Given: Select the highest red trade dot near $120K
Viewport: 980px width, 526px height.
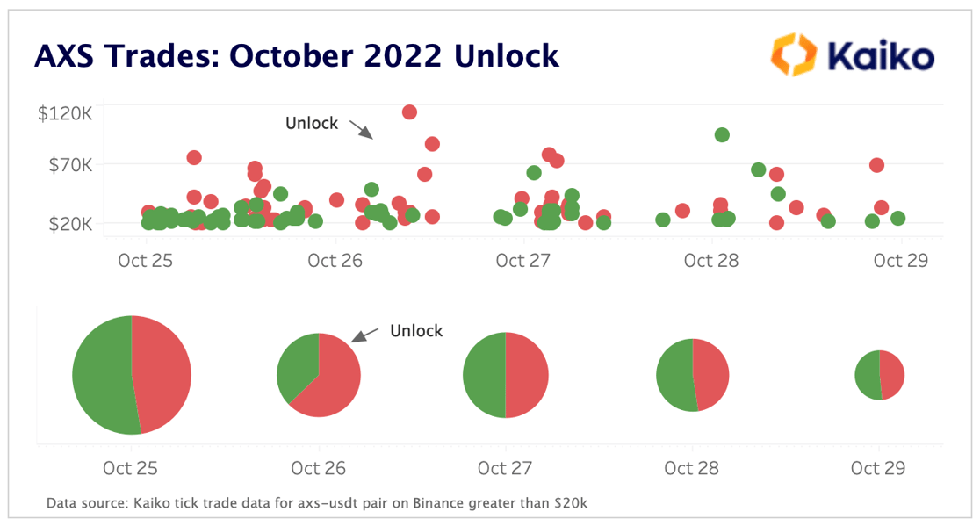Looking at the screenshot, I should point(409,112).
